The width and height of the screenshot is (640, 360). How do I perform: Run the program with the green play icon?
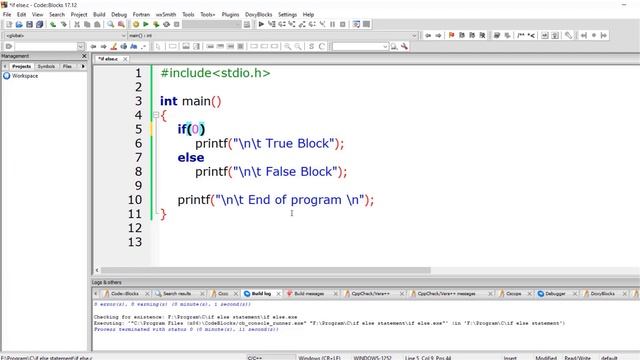click(146, 24)
